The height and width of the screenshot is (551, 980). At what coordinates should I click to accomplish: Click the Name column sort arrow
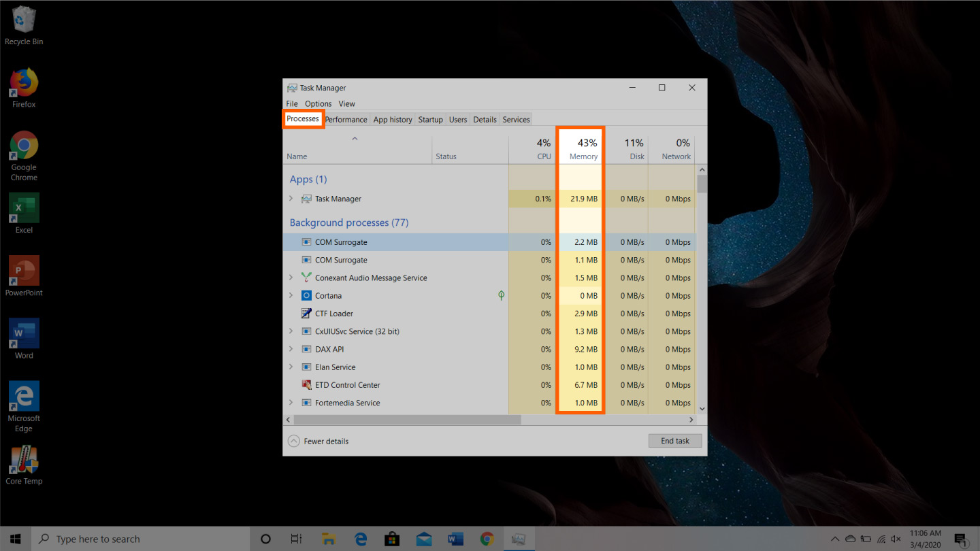click(355, 138)
